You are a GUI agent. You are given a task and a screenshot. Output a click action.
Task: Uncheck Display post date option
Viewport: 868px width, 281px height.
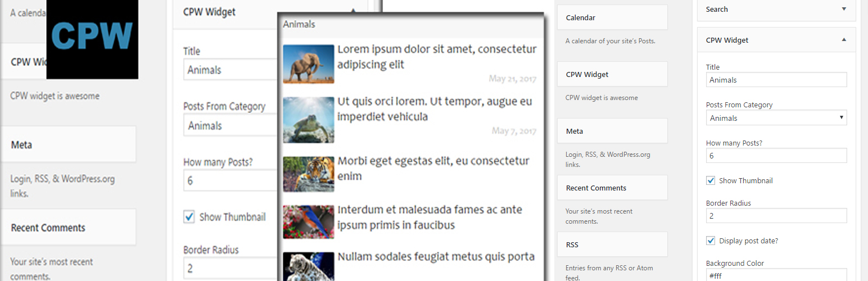pos(711,241)
